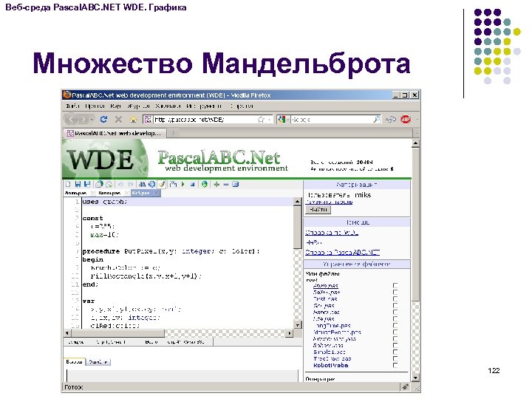Open Firefox Журнал menu

(x=138, y=106)
